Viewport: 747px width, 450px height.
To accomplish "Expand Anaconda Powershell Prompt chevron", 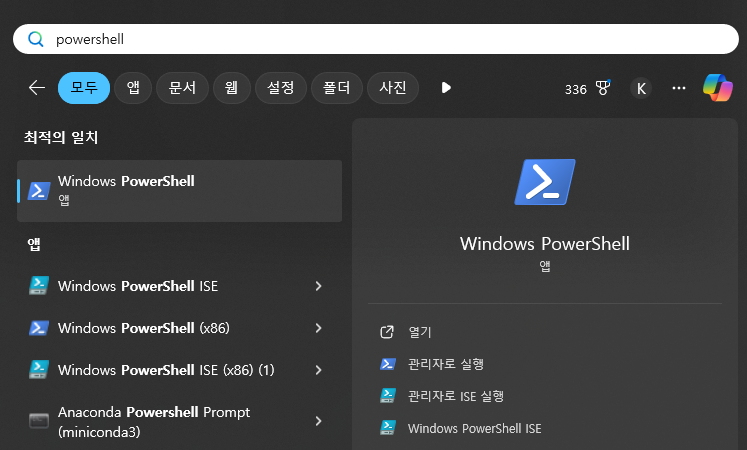I will [x=318, y=421].
